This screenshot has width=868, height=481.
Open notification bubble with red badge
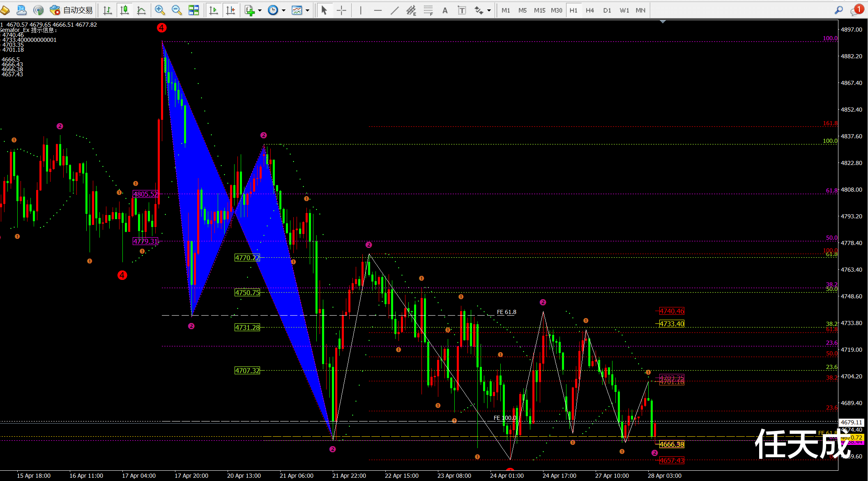(x=857, y=10)
